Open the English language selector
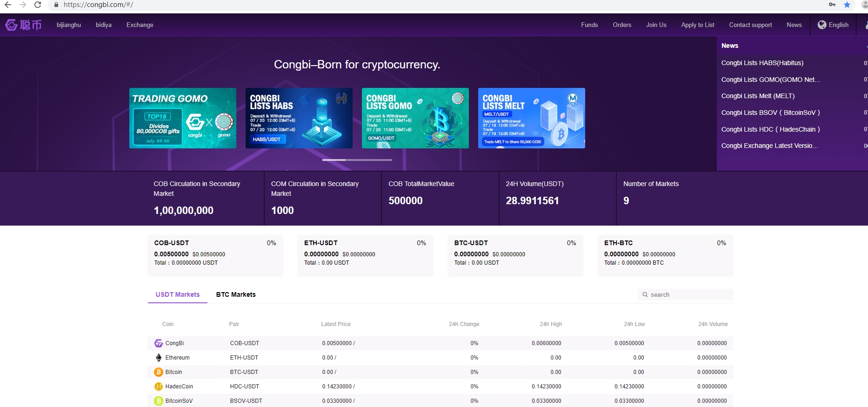The image size is (868, 407). (833, 25)
